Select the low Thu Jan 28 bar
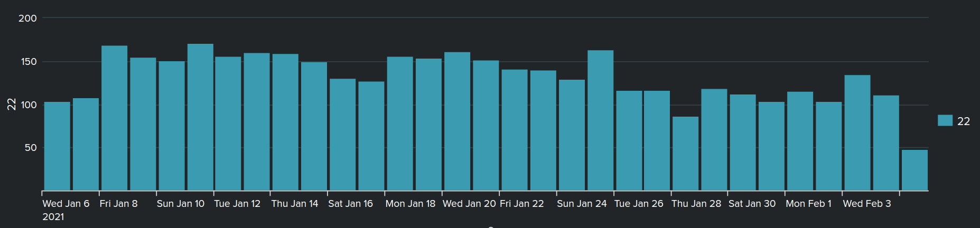 tap(685, 154)
